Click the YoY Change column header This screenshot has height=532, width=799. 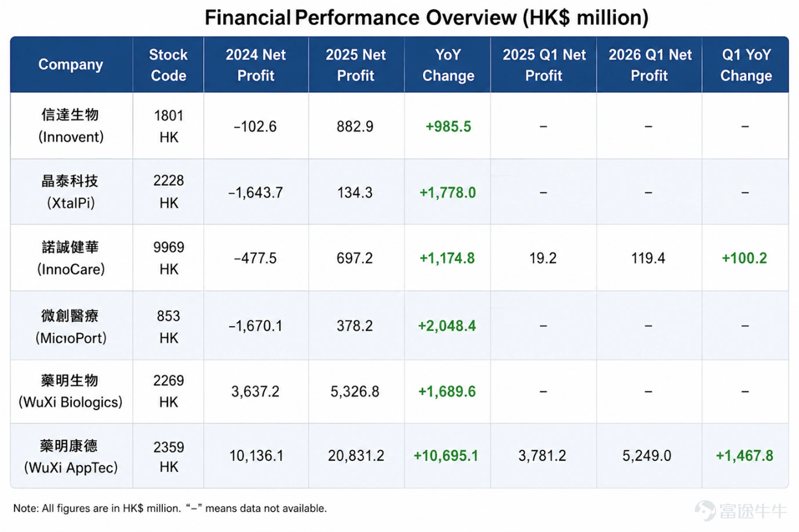448,65
